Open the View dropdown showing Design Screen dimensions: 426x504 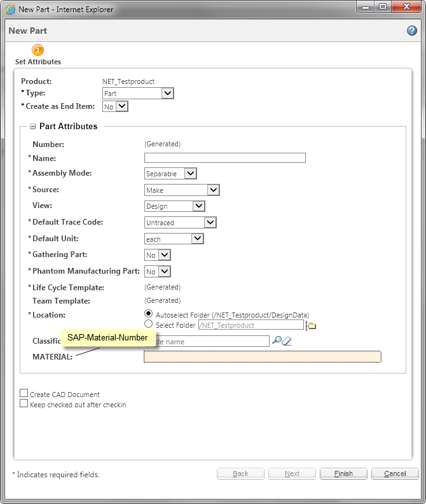[x=175, y=206]
